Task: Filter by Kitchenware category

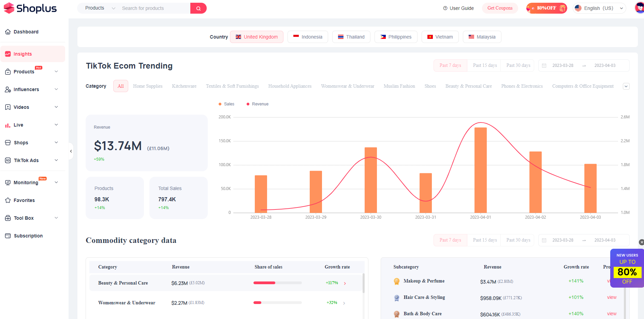Action: pos(184,86)
